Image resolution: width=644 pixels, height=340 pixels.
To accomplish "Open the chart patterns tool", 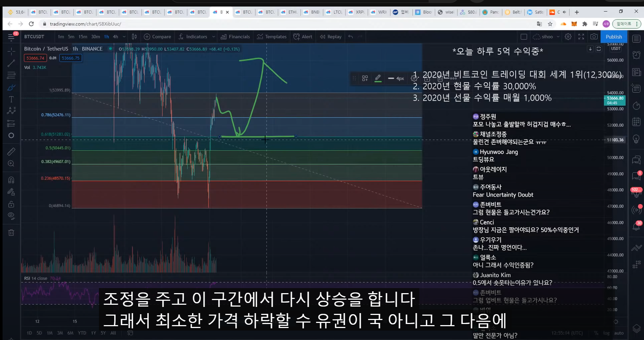I will [11, 111].
